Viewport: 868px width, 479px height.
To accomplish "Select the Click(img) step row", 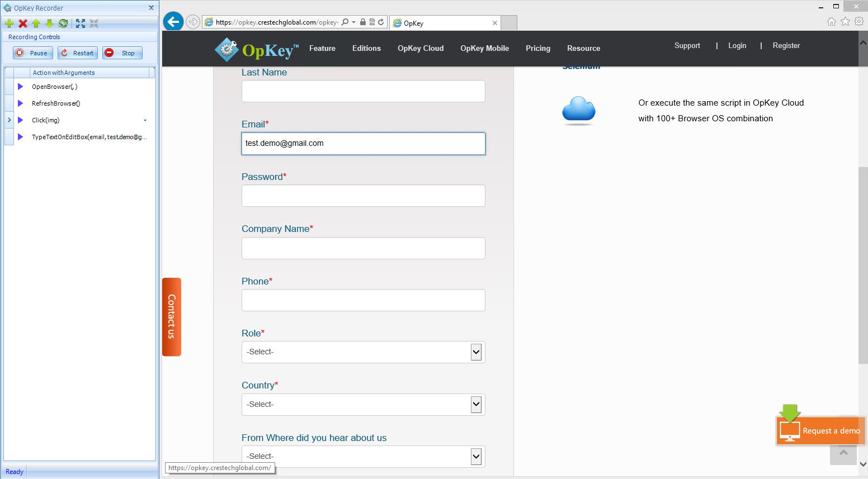I will tap(79, 120).
